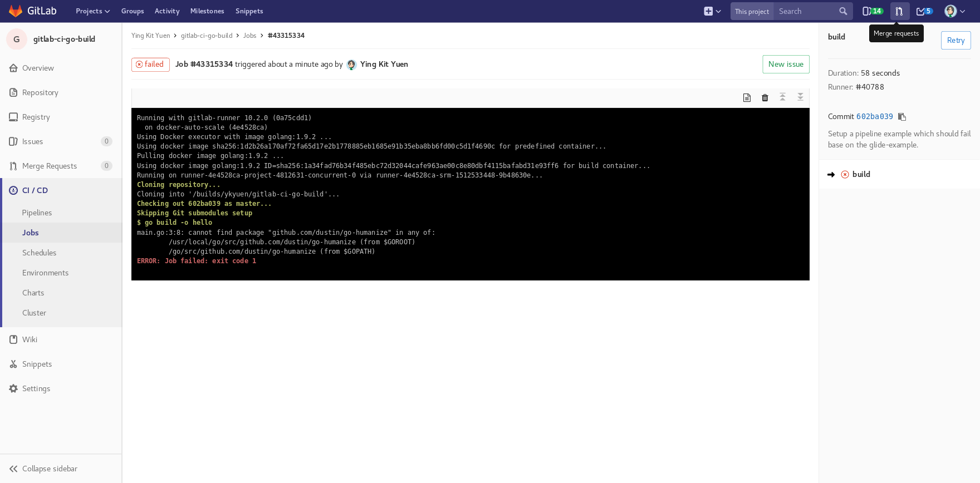This screenshot has height=483, width=980.
Task: Click the Settings gear icon
Action: 13,388
